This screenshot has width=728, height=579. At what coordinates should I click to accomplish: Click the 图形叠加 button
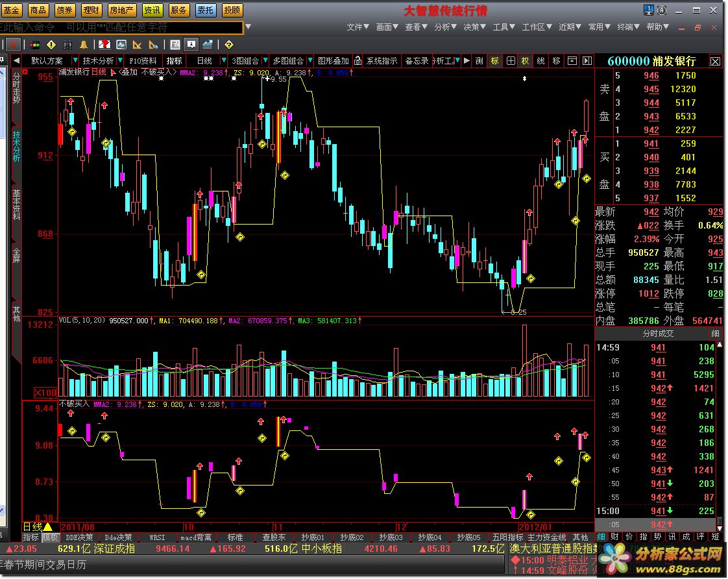(x=333, y=61)
